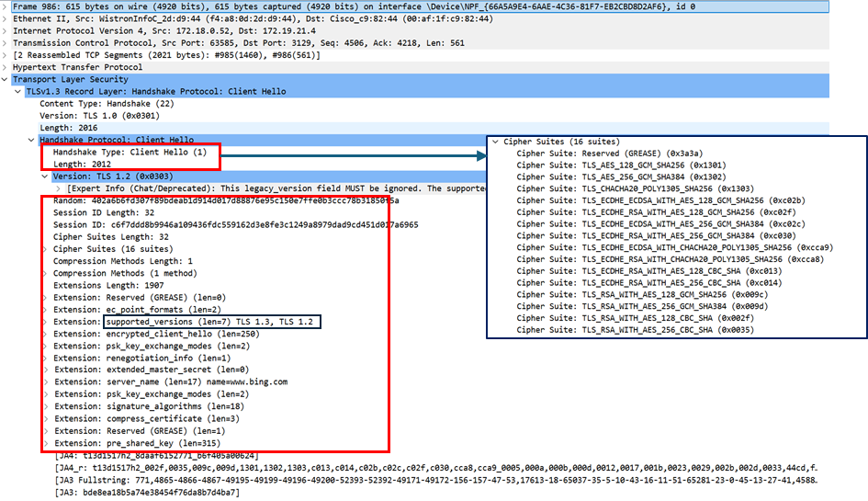
Task: Select TLS_RSA_WITH_AES_128_CBC_SHA (0x002f)
Action: click(x=636, y=318)
